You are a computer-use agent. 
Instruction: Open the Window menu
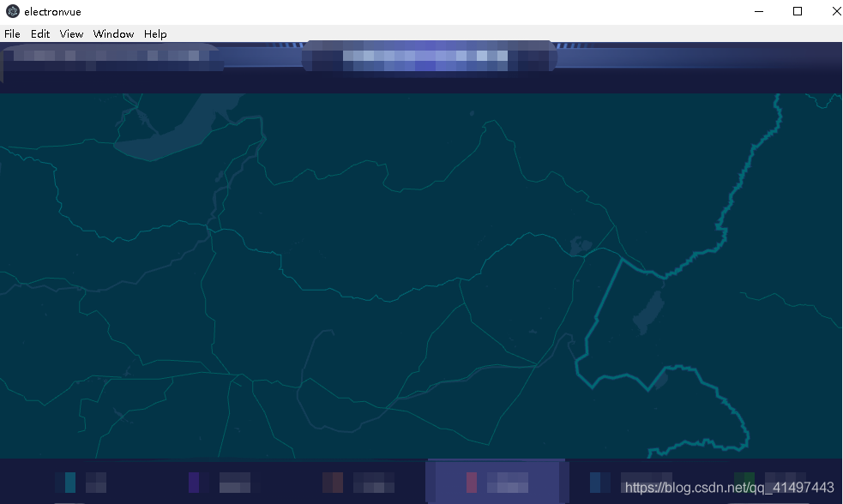coord(113,33)
